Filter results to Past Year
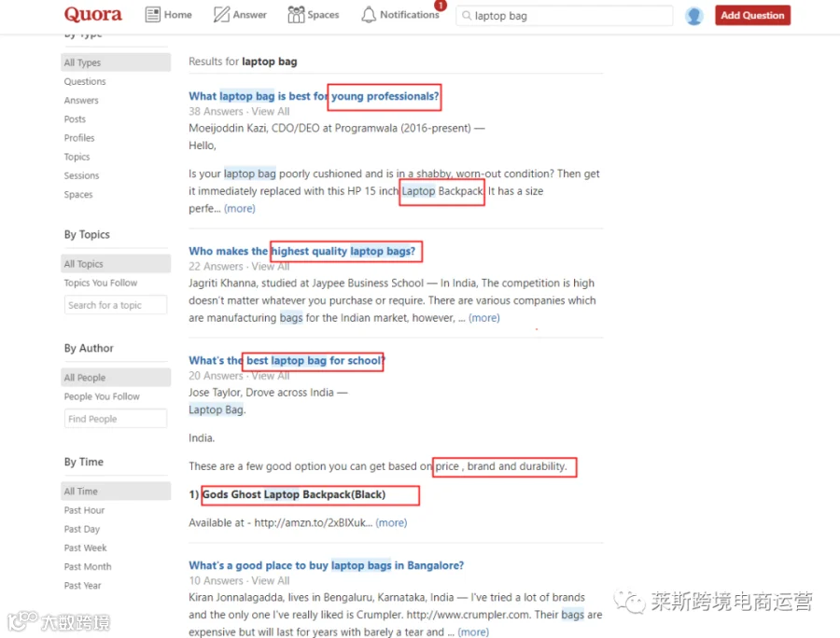Screen dimensions: 840x638 (x=82, y=586)
